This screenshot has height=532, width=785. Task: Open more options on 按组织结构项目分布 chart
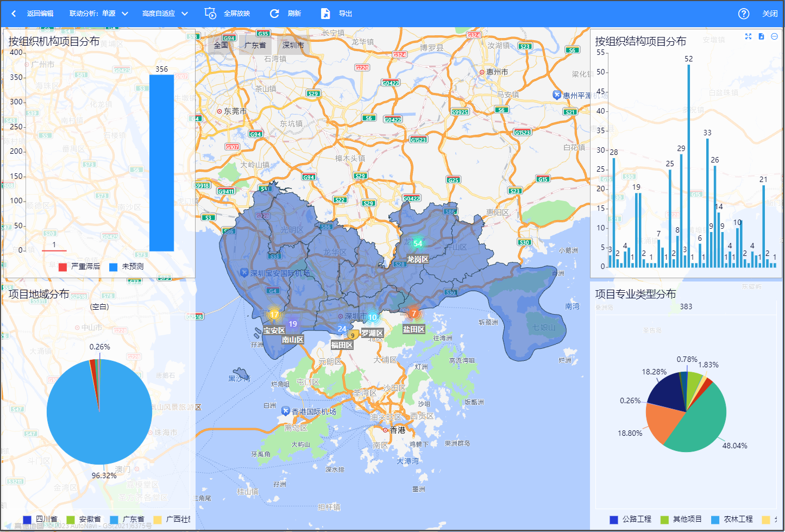[774, 36]
